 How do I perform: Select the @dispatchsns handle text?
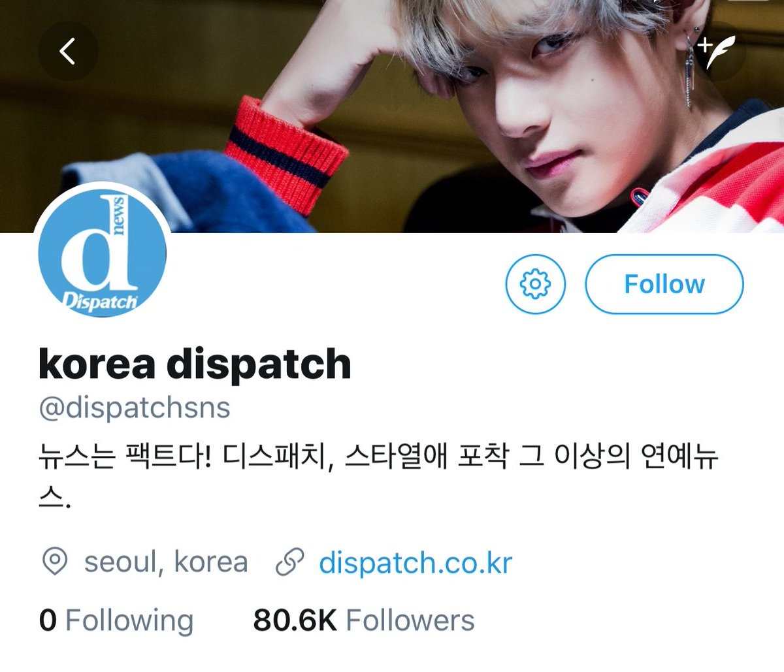coord(135,408)
